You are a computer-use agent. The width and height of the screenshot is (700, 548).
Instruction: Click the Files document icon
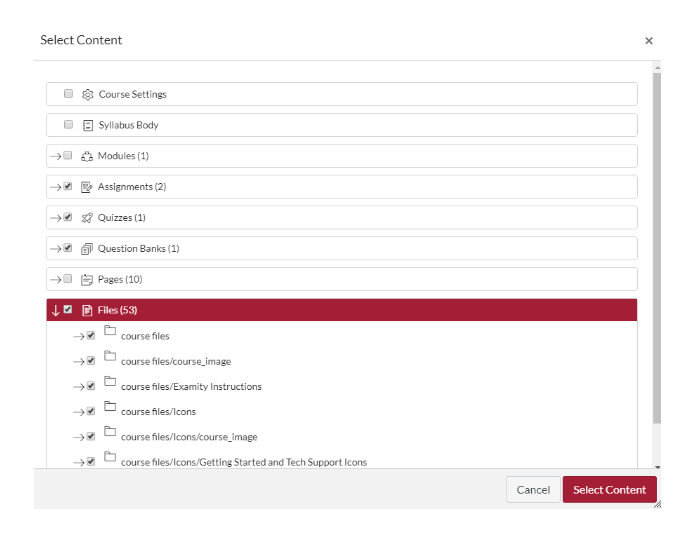[87, 310]
